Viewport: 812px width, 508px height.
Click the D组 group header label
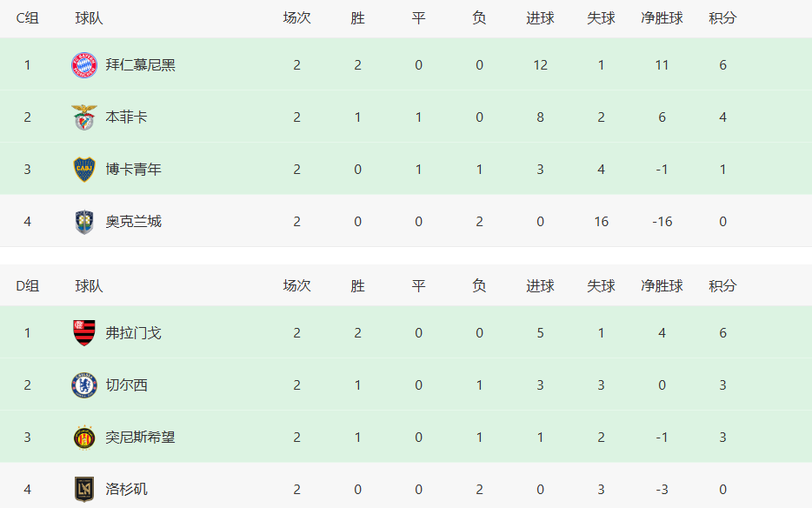28,286
